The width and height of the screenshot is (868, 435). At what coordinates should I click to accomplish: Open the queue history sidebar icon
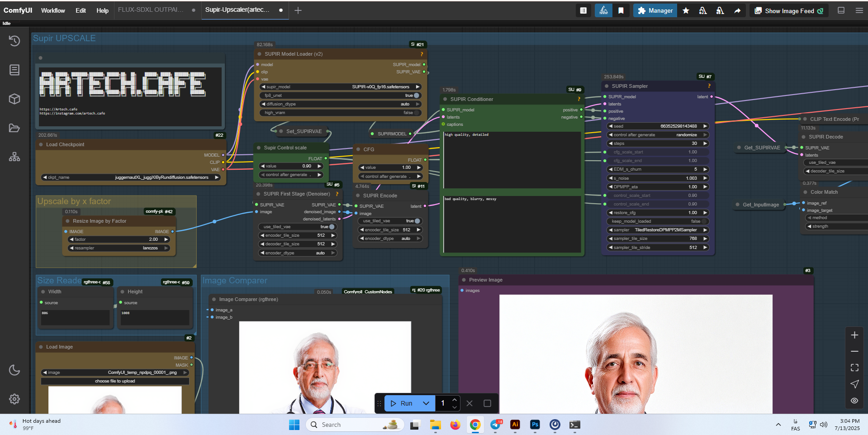click(x=14, y=41)
